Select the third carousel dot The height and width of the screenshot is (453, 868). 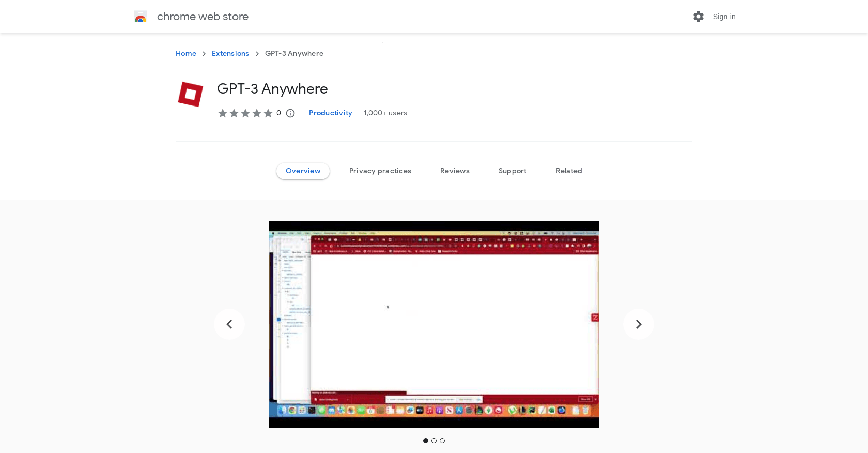point(442,441)
